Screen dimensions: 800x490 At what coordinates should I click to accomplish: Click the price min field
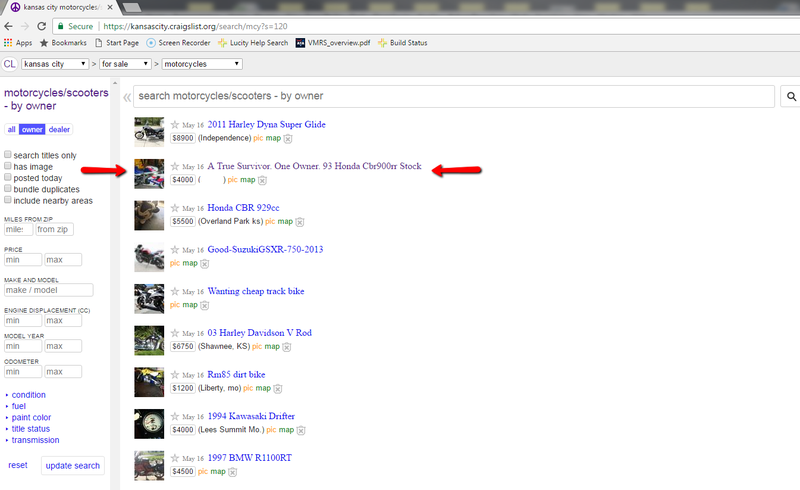[x=23, y=260]
